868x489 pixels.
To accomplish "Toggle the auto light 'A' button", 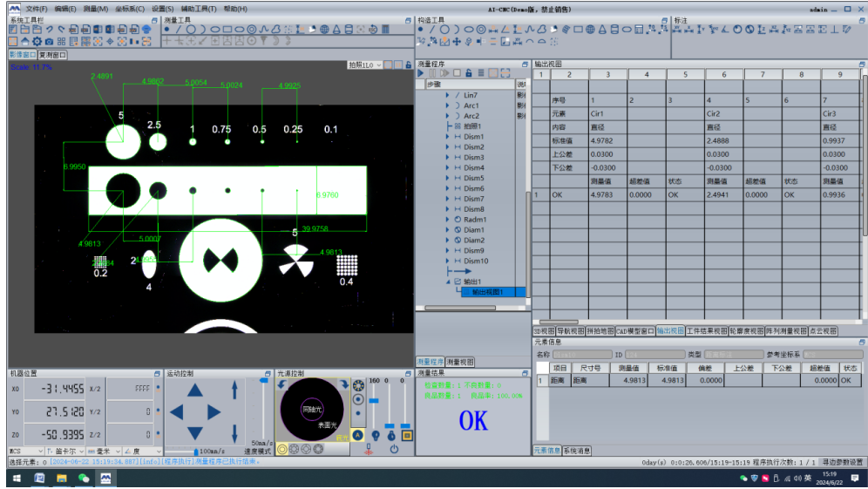I will pos(357,434).
